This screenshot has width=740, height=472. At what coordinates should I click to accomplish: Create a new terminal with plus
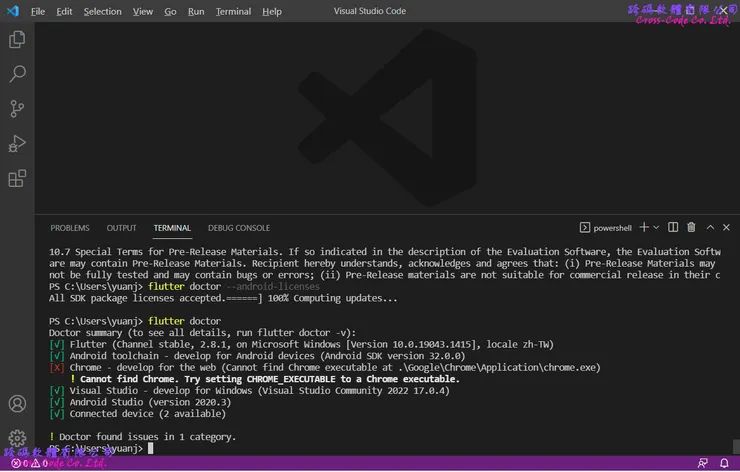644,228
